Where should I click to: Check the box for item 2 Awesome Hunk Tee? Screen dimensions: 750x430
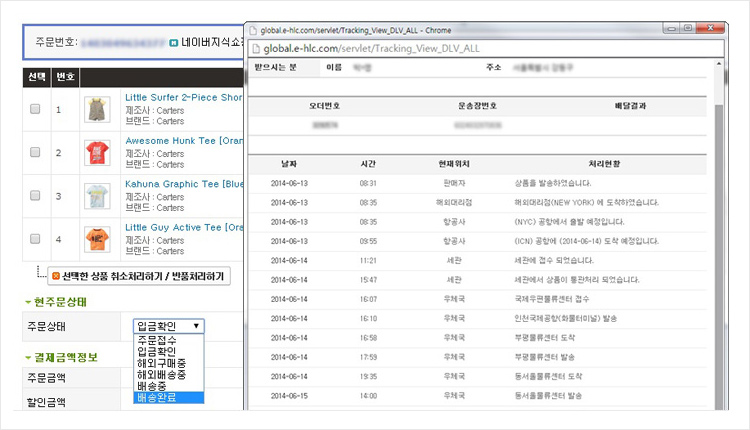coord(35,152)
